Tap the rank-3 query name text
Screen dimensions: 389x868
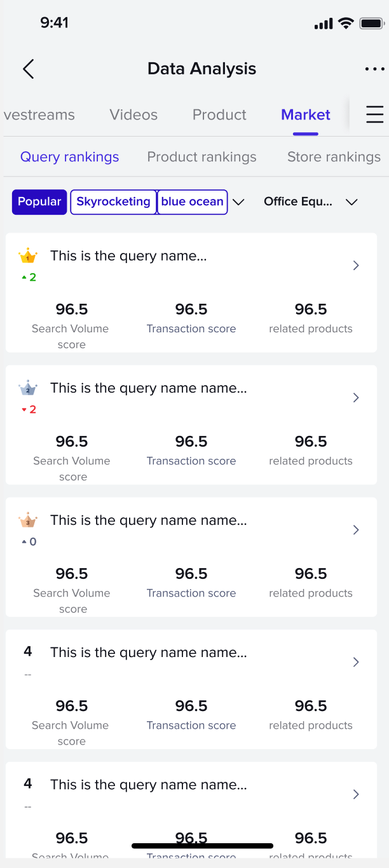click(149, 520)
